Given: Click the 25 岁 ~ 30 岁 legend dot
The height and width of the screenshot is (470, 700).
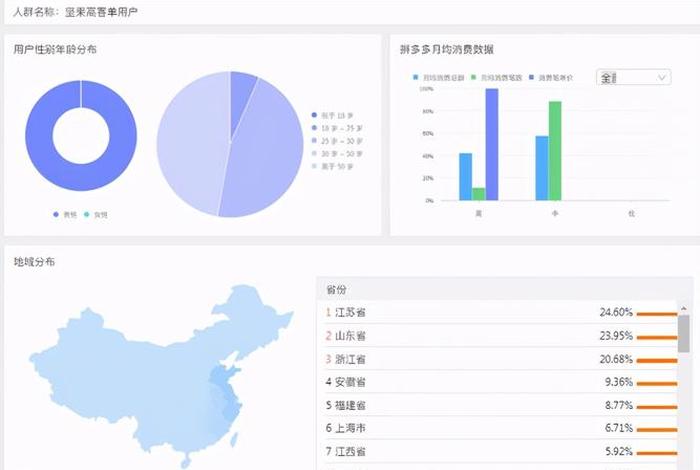Looking at the screenshot, I should click(x=313, y=141).
